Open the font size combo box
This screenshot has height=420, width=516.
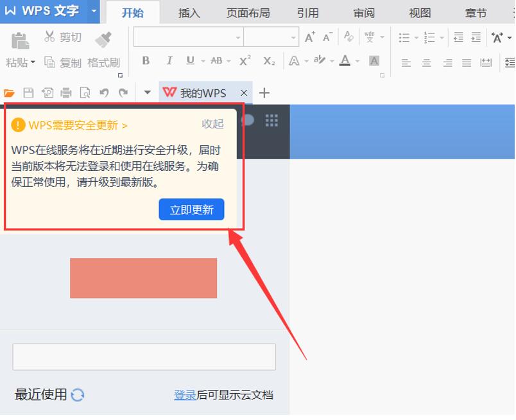pos(271,37)
